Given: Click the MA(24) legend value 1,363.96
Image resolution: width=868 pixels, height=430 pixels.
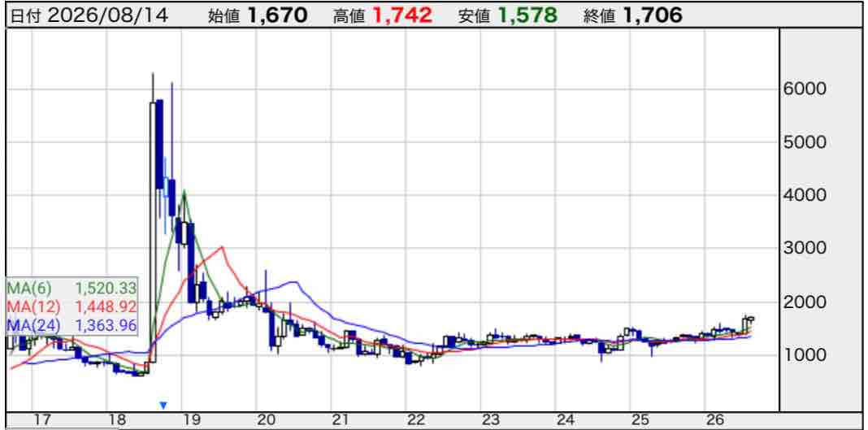Looking at the screenshot, I should pos(106,325).
